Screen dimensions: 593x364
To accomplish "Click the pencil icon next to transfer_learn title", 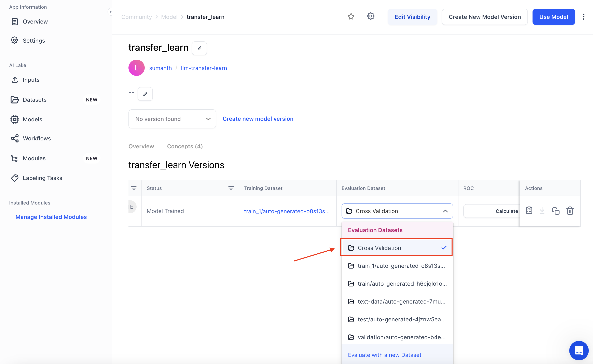I will pos(199,48).
